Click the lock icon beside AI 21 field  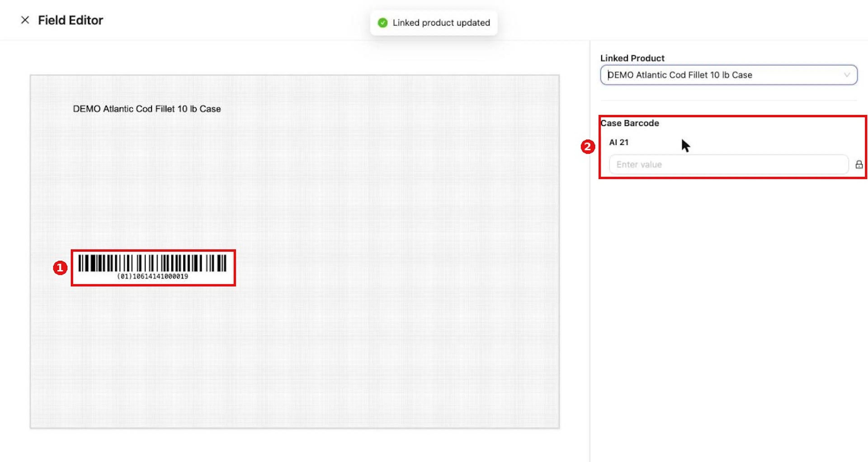coord(859,165)
